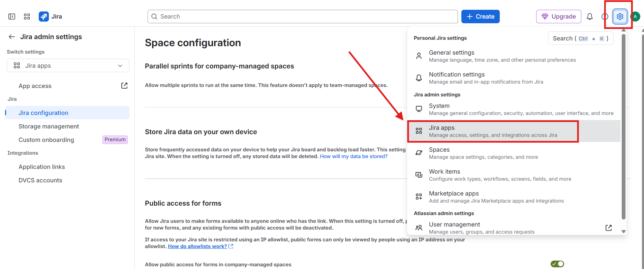Click the General settings person icon
Viewport: 644px width, 269px height.
click(419, 56)
